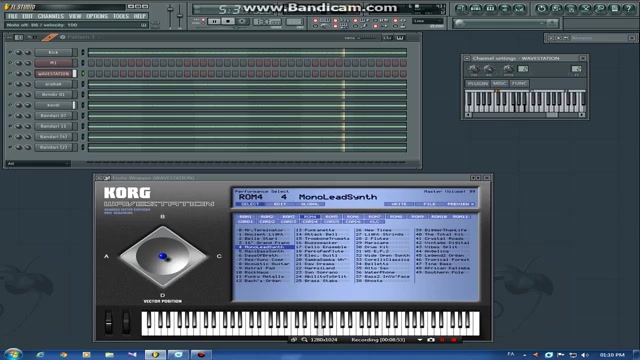Open the piano roll toolbar icon
Viewport: 640px width, 360px height.
tap(491, 9)
